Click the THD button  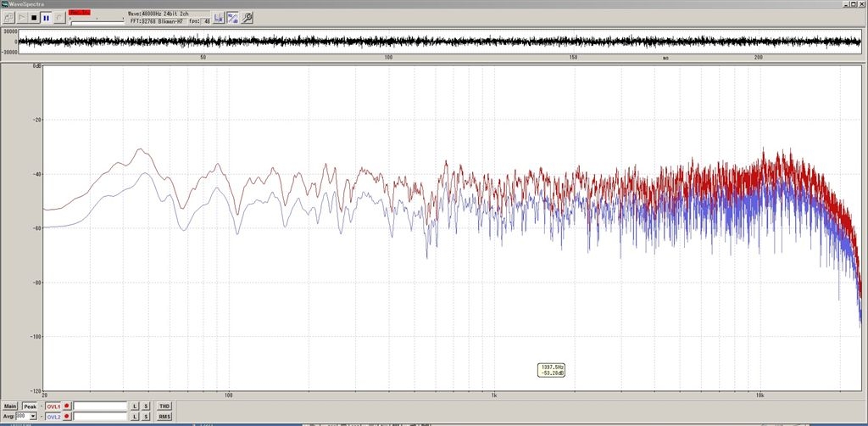pos(164,406)
